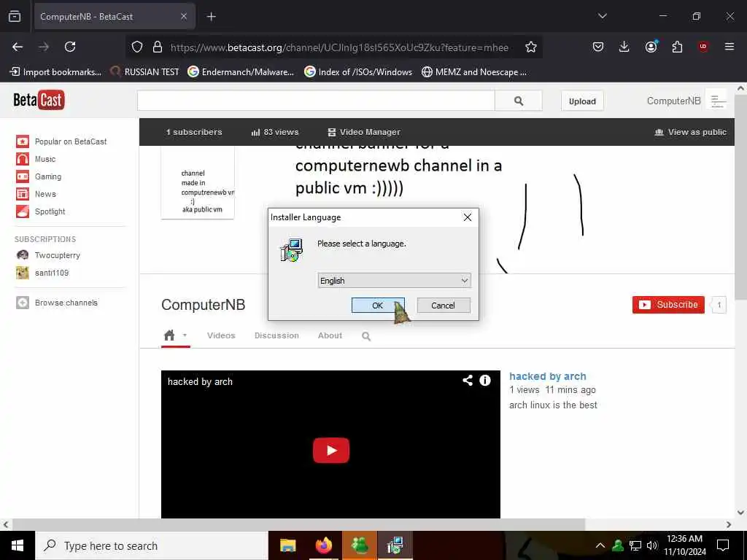Screen dimensions: 747x560
Task: Open Firefox downloads panel
Action: coord(624,47)
